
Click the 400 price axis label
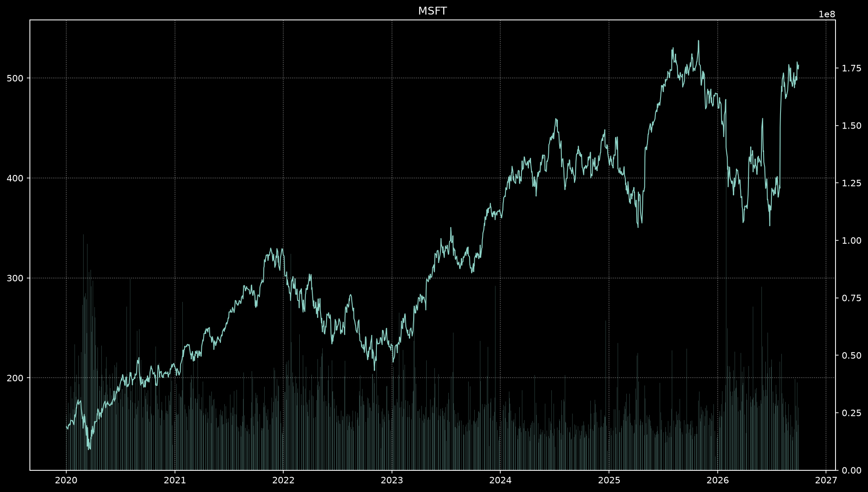coord(16,178)
